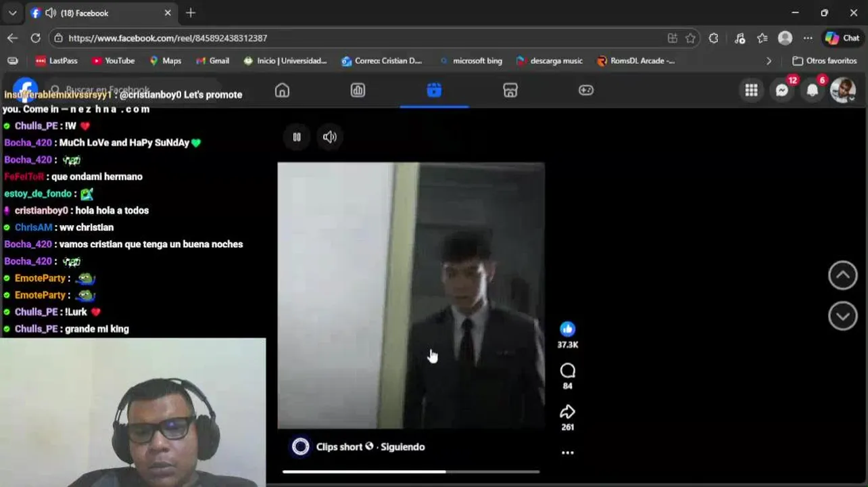Viewport: 868px width, 487px height.
Task: Click the Clips short page name
Action: (339, 446)
